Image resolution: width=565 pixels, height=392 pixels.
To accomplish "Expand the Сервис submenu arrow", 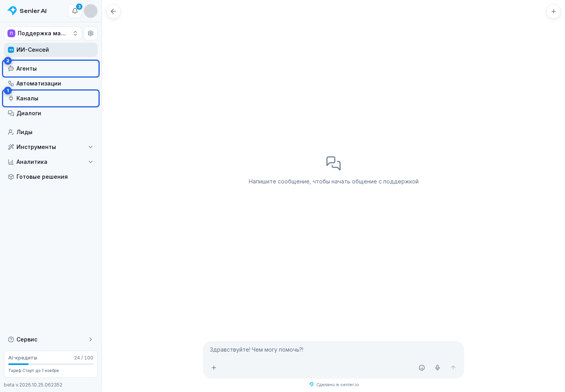I will tap(91, 339).
